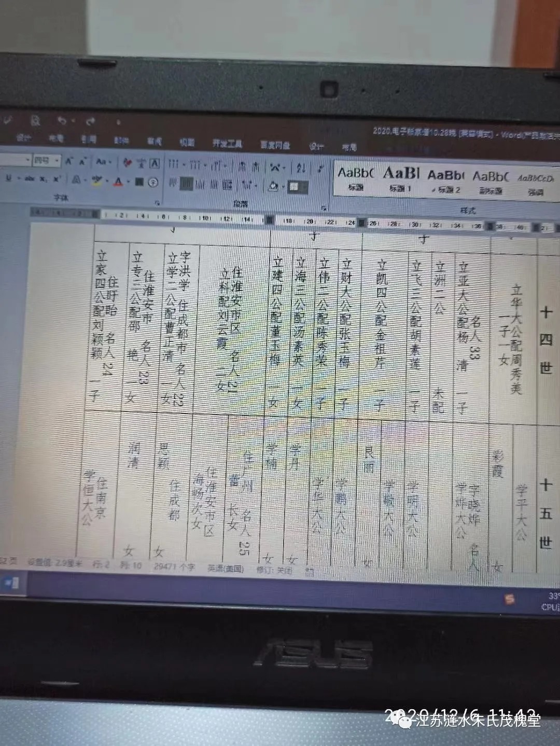
Task: Apply the yellow text highlight color
Action: pos(96,180)
